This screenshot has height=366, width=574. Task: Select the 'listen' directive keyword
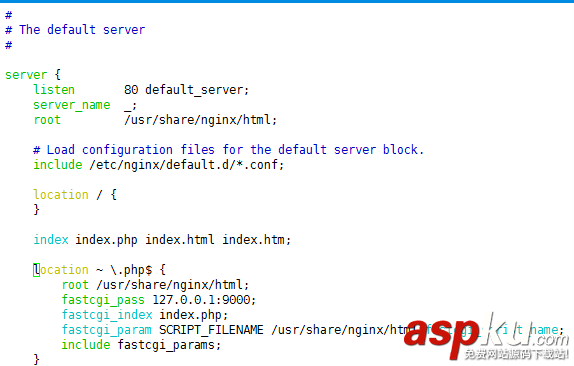coord(54,90)
